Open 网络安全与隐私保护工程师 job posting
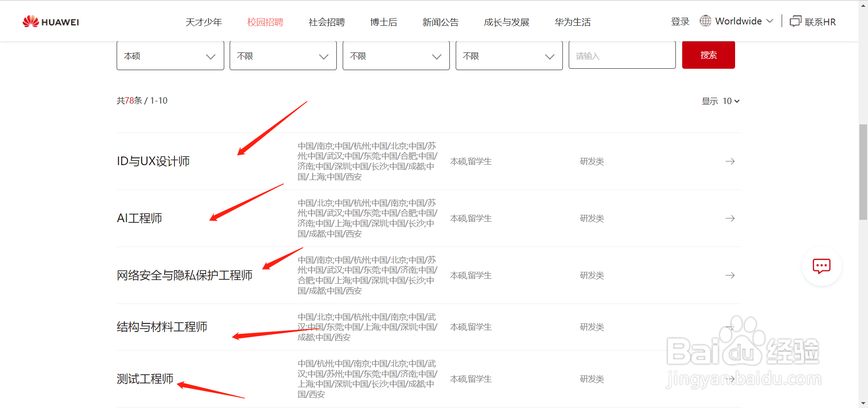 (x=184, y=275)
